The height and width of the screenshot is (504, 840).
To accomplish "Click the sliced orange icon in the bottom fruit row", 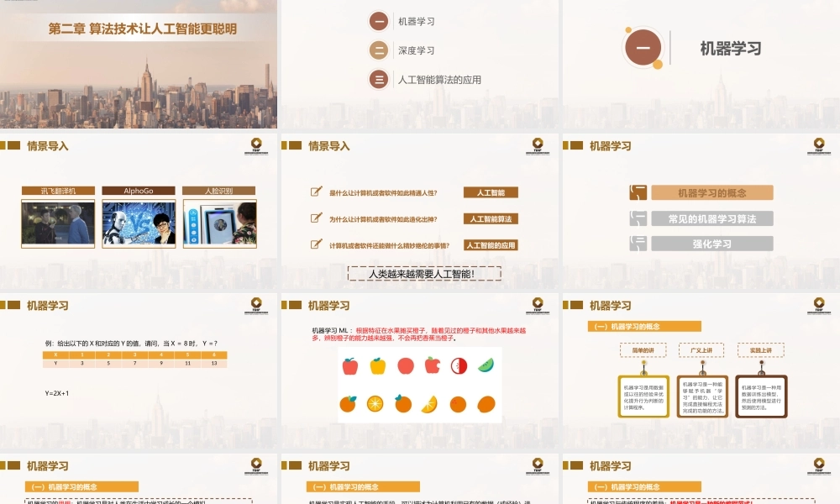I will click(x=428, y=404).
